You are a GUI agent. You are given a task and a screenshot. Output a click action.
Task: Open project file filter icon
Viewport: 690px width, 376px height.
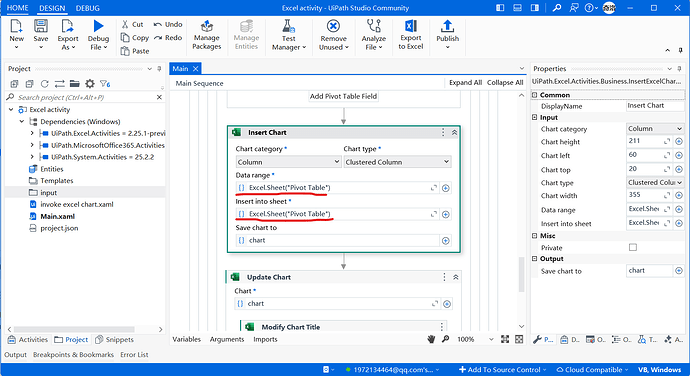tap(105, 84)
